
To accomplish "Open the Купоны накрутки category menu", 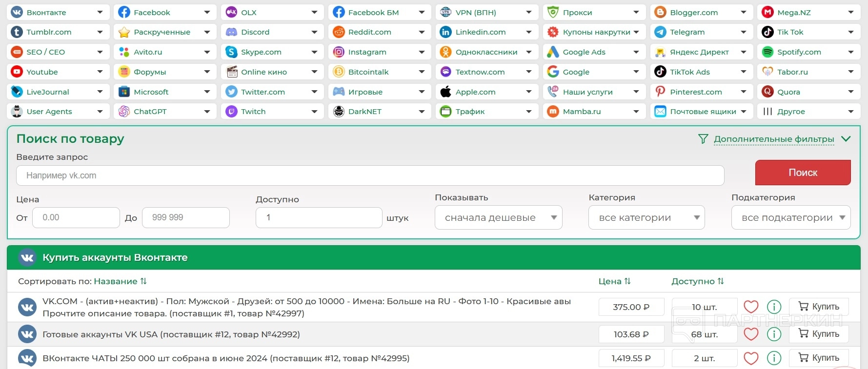I will pos(594,32).
